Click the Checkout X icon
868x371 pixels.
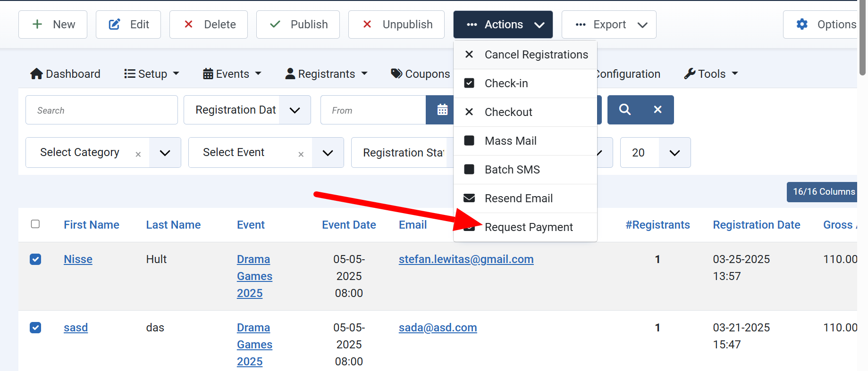click(469, 112)
